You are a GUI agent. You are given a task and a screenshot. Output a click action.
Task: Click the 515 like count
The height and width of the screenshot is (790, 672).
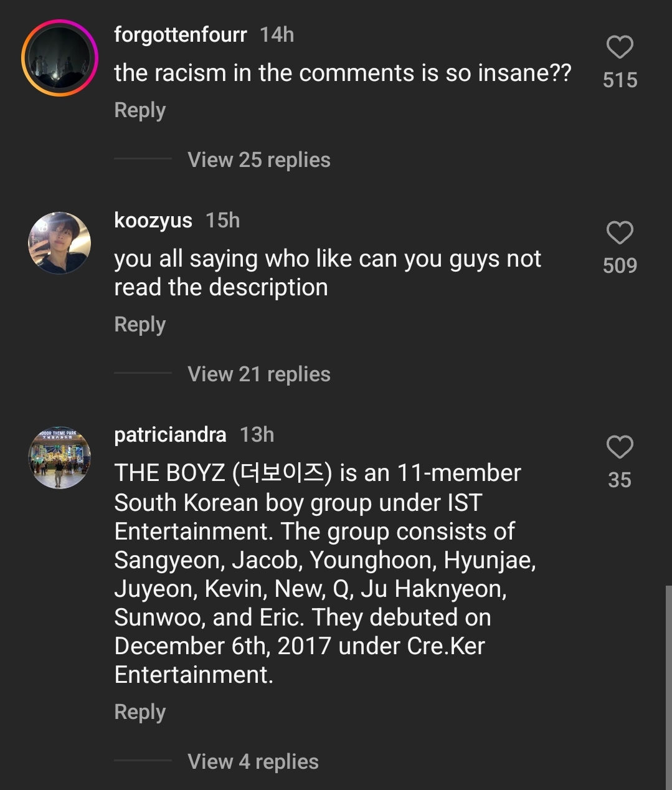point(620,80)
